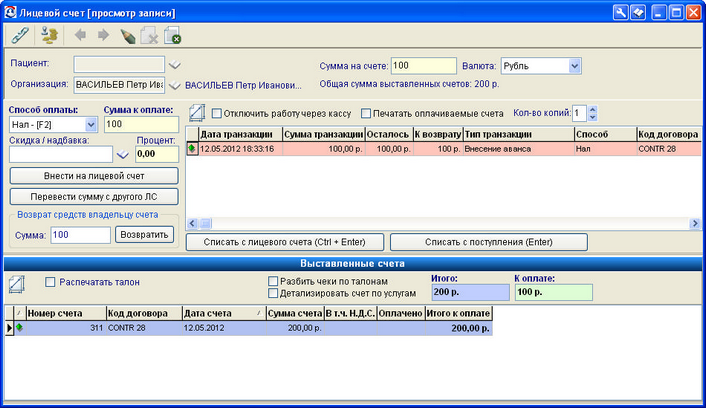Click the empty Пациент field
Image resolution: width=706 pixels, height=408 pixels.
tap(119, 64)
